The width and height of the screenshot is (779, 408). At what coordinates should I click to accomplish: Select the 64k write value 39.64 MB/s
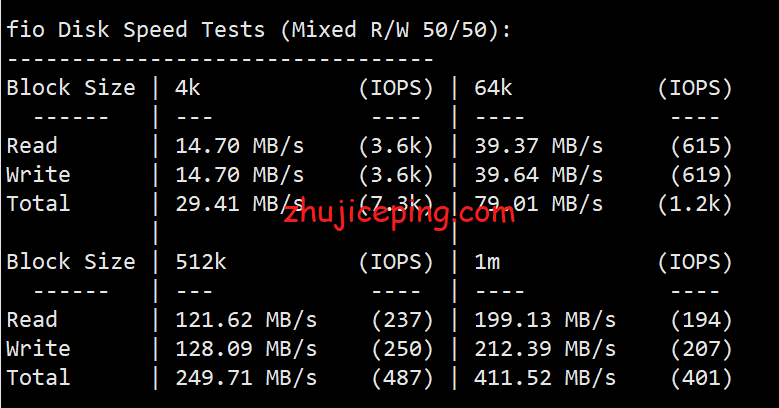click(539, 175)
